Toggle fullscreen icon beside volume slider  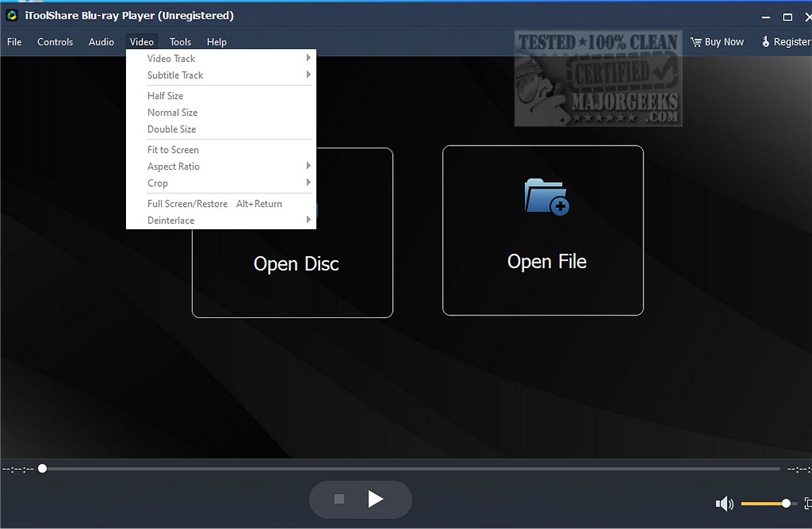pos(808,503)
